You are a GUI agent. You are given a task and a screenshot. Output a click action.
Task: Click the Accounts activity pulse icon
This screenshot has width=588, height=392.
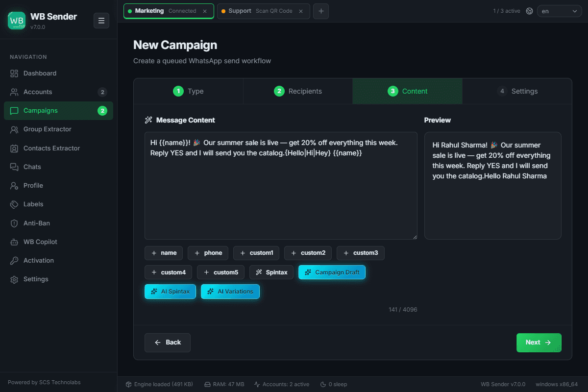point(257,384)
